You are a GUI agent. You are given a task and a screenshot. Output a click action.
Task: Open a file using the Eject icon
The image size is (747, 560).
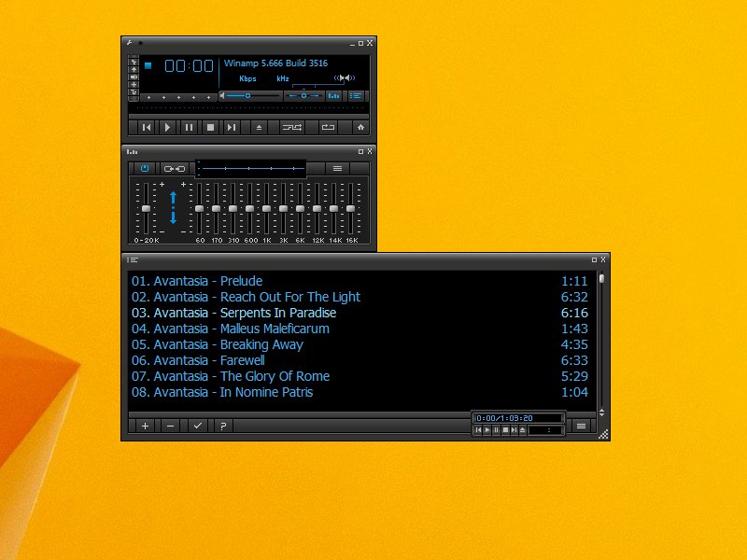point(260,128)
